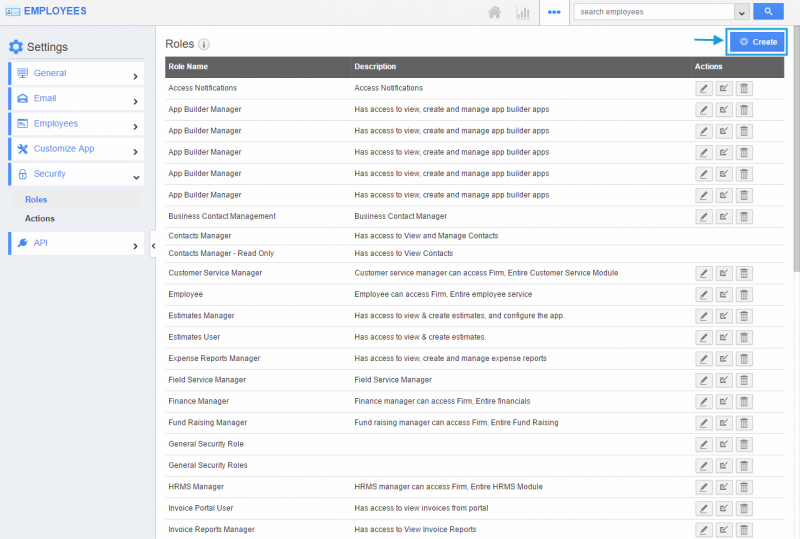Open the bar chart reports icon
Image resolution: width=800 pixels, height=539 pixels.
[522, 13]
